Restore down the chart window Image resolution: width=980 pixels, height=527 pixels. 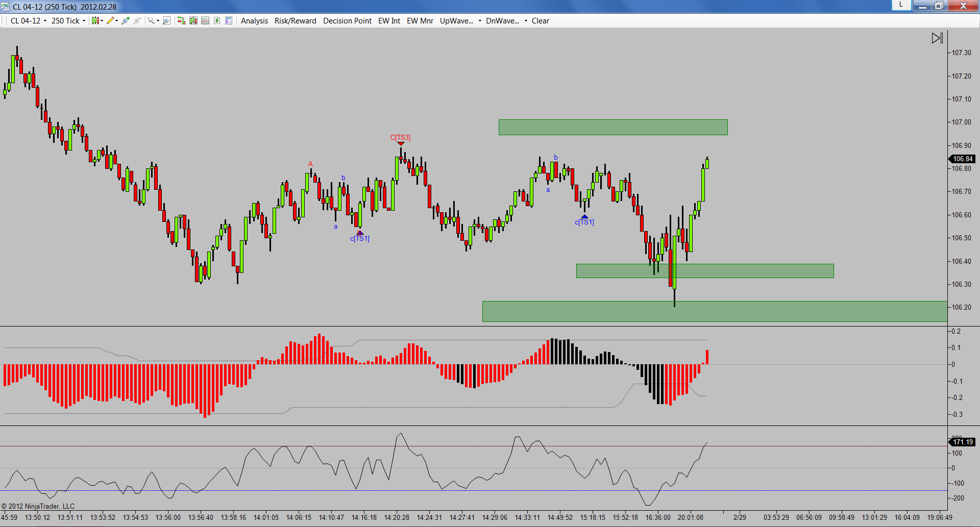click(939, 6)
